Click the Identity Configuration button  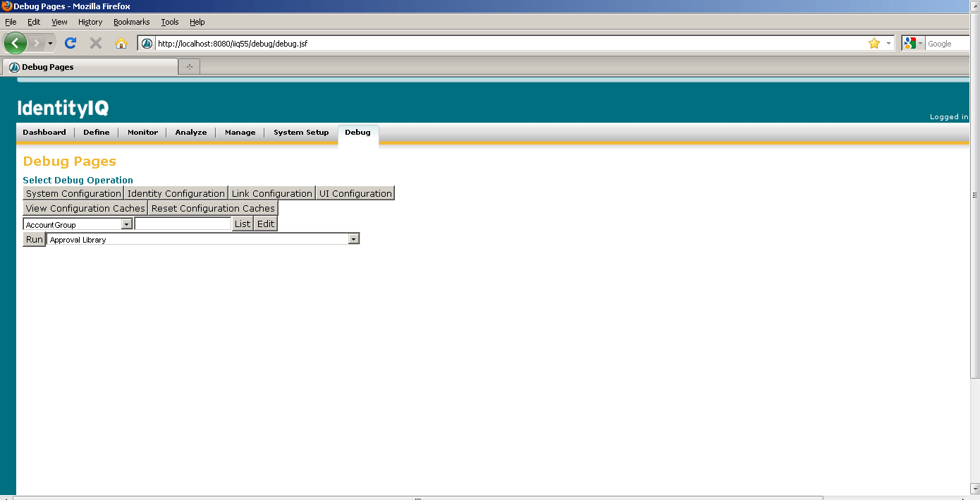[176, 193]
